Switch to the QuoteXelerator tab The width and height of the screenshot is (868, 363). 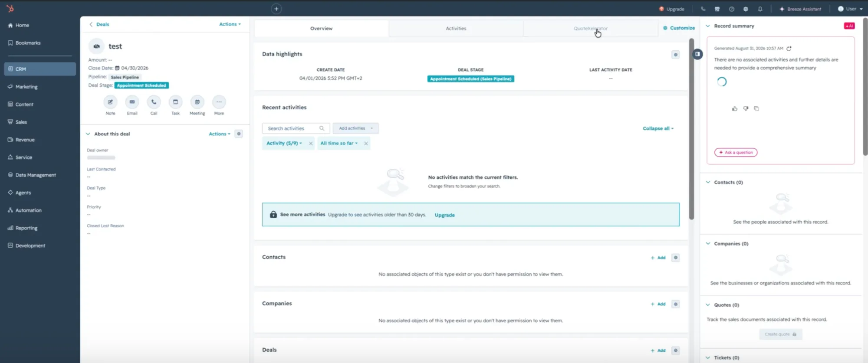(590, 29)
